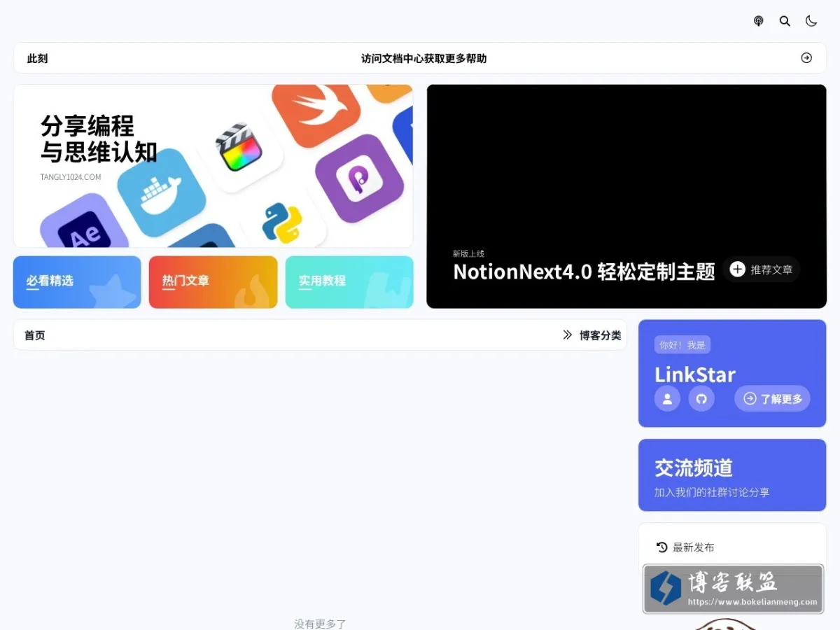Click the TANGLY1024.COM text
Screen dimensions: 840x630
click(71, 177)
